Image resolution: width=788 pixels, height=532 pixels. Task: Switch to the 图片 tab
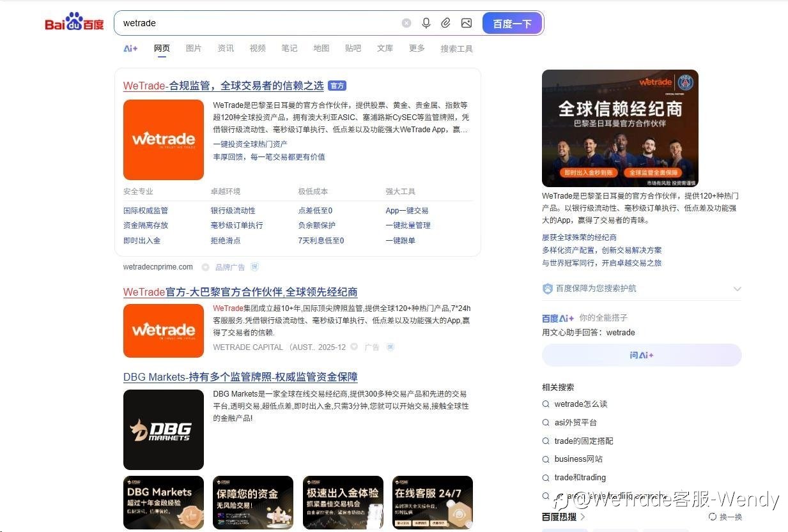click(194, 49)
